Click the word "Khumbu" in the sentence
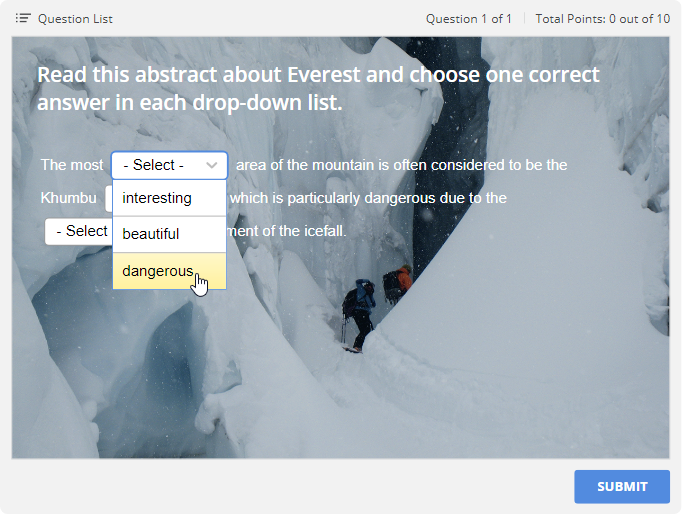Viewport: 682px width, 514px height. pyautogui.click(x=68, y=198)
